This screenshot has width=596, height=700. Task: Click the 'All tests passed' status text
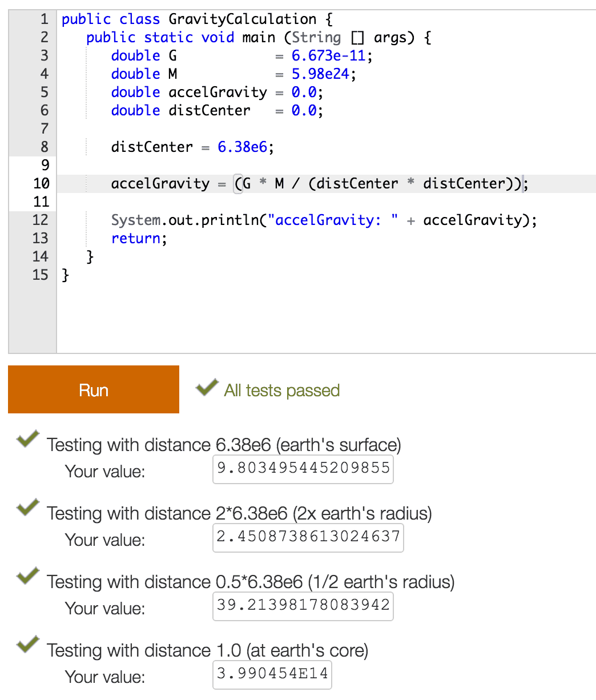coord(282,391)
